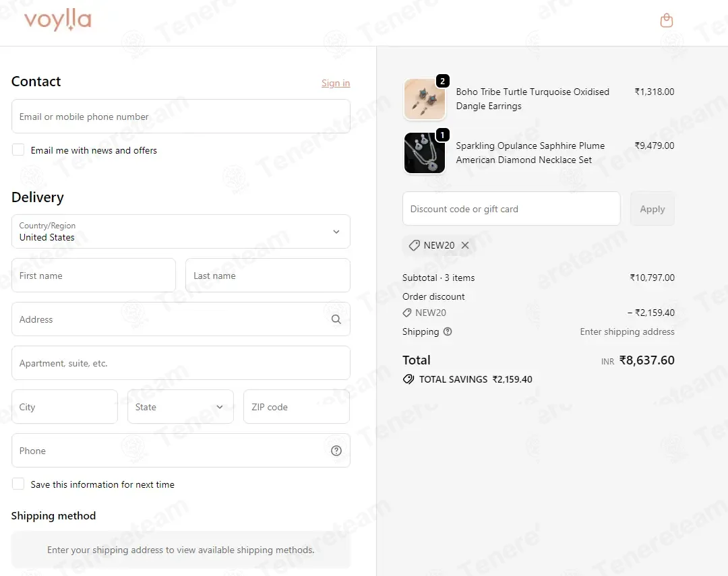Click the Contact section heading

(36, 82)
